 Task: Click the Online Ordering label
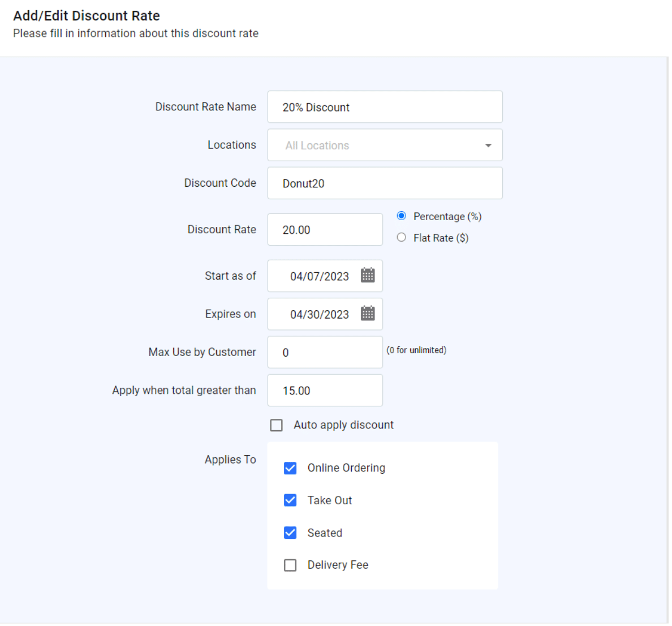point(346,468)
